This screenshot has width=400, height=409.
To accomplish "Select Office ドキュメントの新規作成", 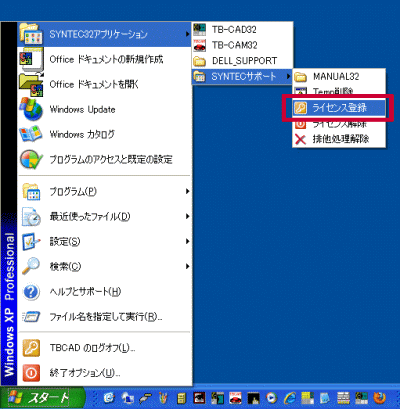I will point(104,59).
